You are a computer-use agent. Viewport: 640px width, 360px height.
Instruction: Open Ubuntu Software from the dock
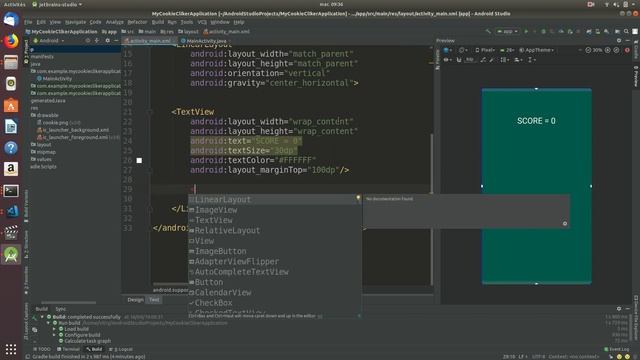(x=11, y=105)
